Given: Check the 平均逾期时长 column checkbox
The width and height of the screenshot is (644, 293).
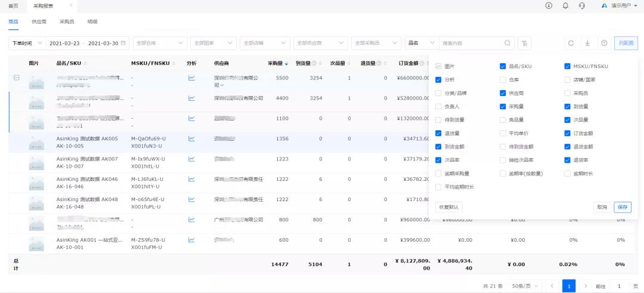Looking at the screenshot, I should [438, 187].
